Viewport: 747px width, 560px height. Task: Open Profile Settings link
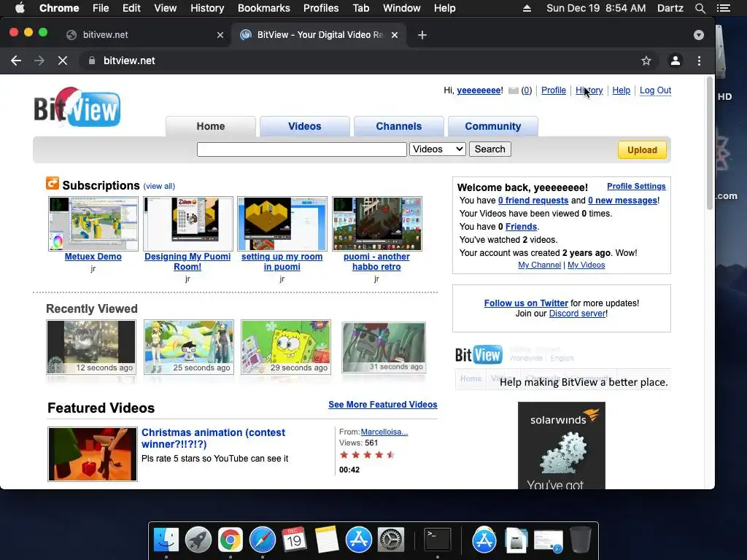636,186
